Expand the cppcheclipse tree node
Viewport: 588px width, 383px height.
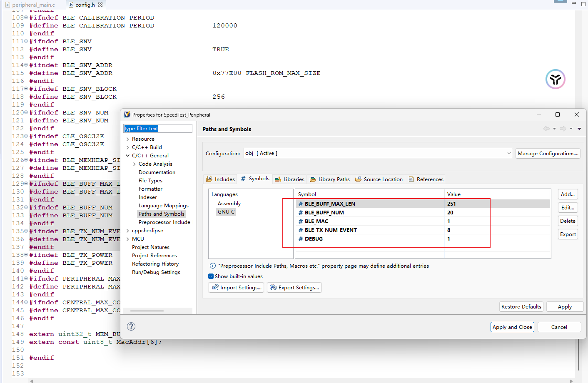pos(127,231)
